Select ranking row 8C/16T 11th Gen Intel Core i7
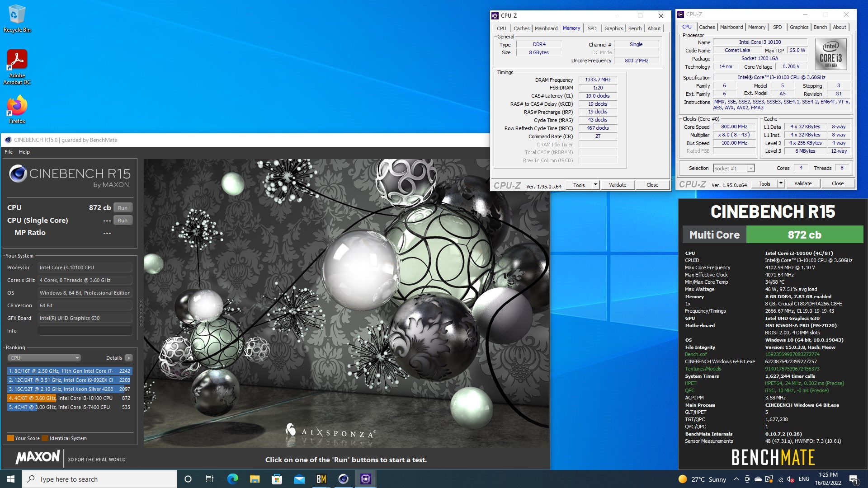 click(x=70, y=371)
